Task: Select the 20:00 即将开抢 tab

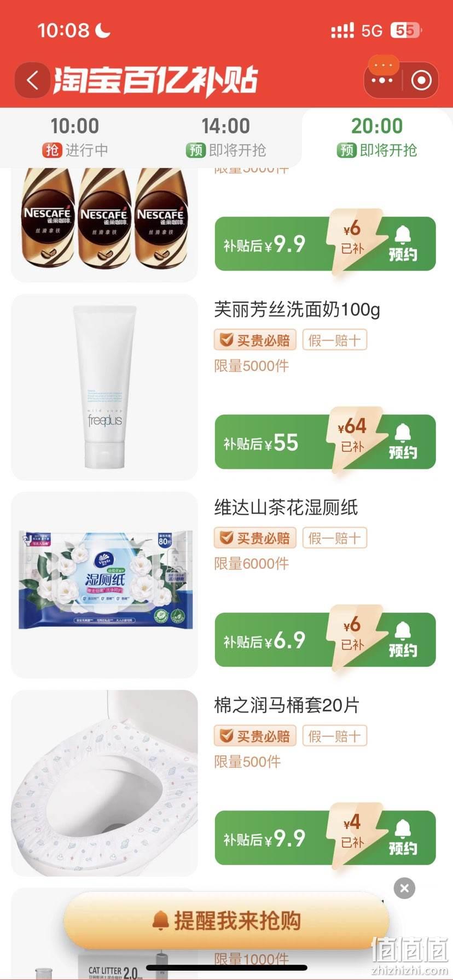Action: pyautogui.click(x=377, y=137)
